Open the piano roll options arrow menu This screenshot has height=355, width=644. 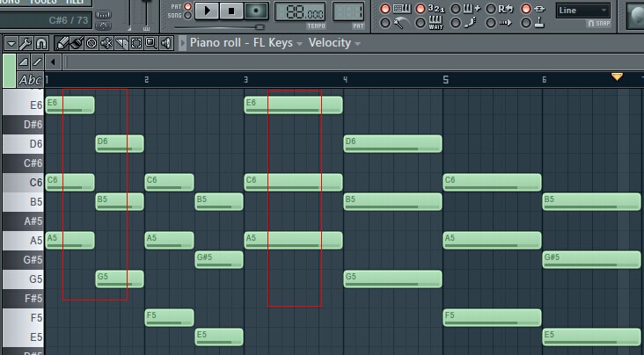click(x=11, y=43)
